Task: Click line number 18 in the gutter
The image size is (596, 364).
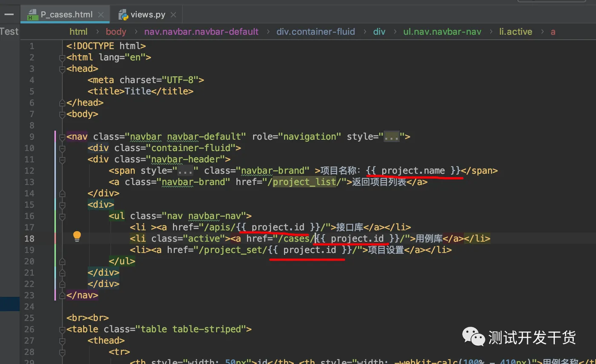Action: click(x=29, y=239)
